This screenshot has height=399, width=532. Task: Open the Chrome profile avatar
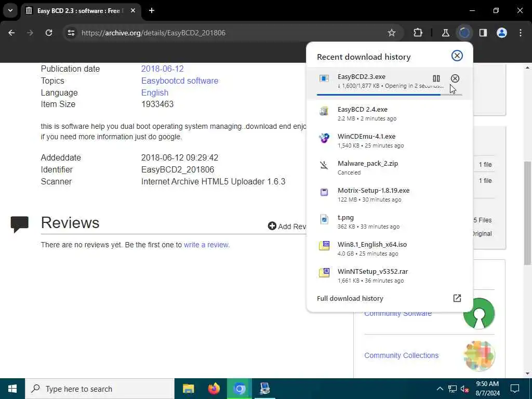502,33
